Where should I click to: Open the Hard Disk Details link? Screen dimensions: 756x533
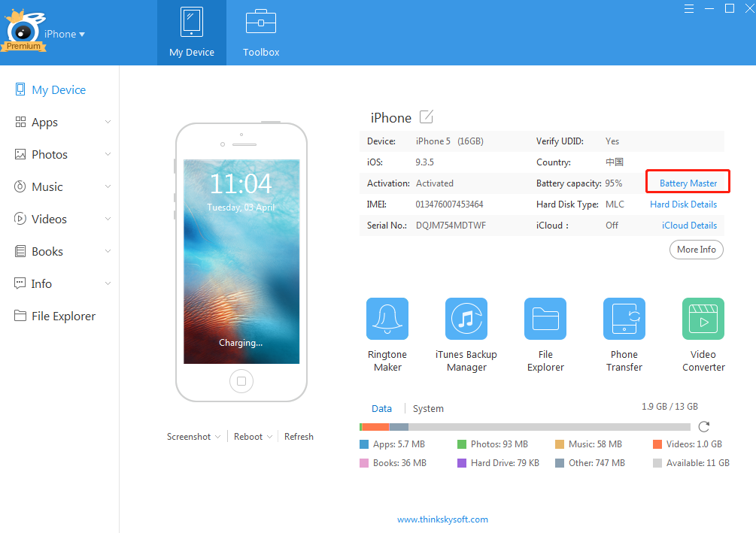pos(683,204)
